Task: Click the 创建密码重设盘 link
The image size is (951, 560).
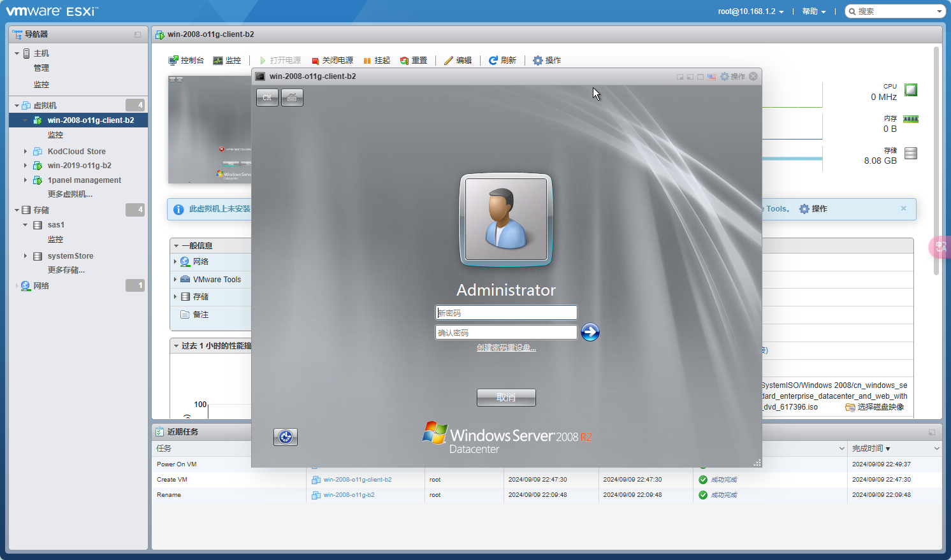Action: 506,348
